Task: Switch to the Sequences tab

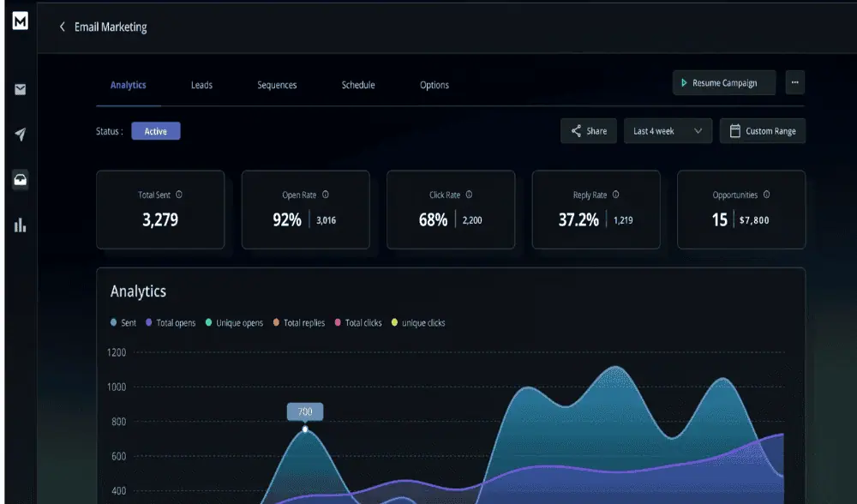Action: [x=277, y=85]
